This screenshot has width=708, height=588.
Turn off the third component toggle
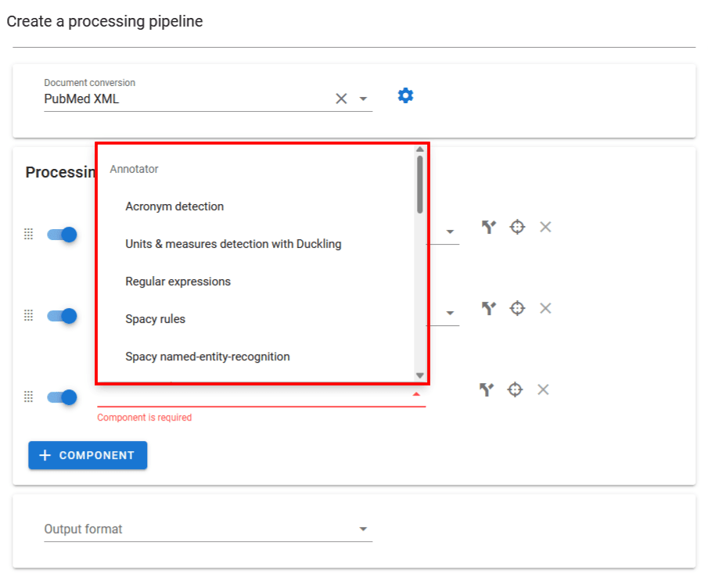click(62, 397)
